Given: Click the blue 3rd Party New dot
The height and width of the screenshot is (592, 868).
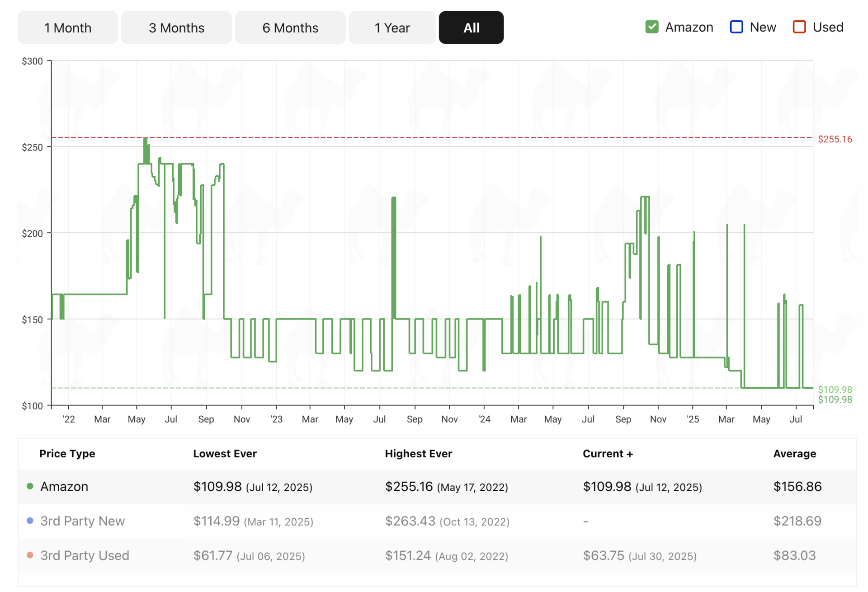Looking at the screenshot, I should click(30, 521).
